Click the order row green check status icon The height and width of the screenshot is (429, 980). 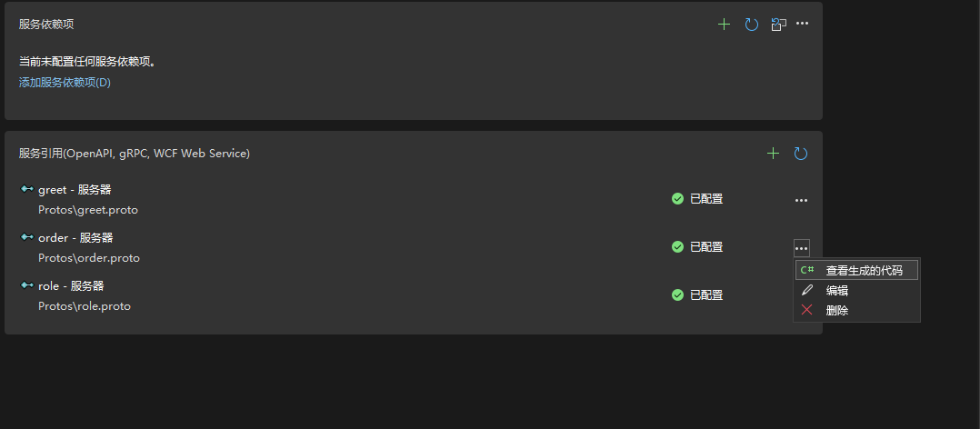[x=677, y=246]
